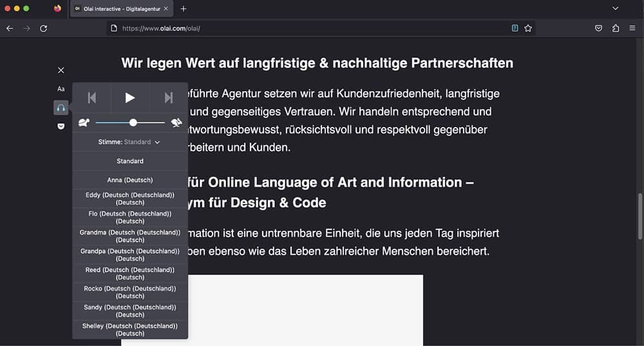
Task: Choose the Eddy (Deutsch) voice
Action: pyautogui.click(x=130, y=198)
